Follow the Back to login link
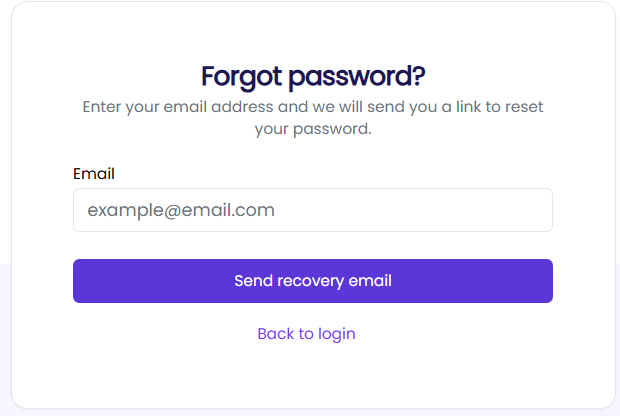 306,333
